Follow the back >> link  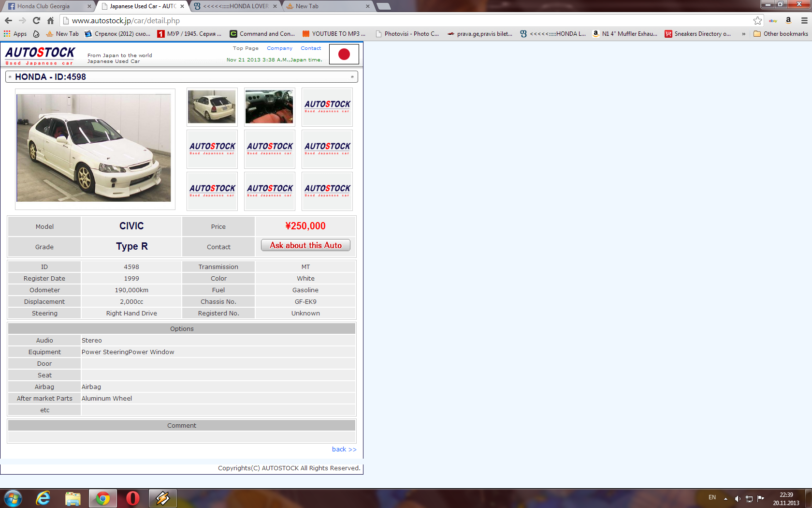[344, 449]
